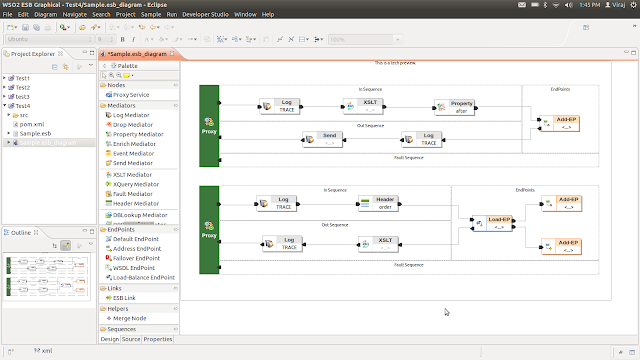
Task: Switch to the Properties tab
Action: (158, 339)
